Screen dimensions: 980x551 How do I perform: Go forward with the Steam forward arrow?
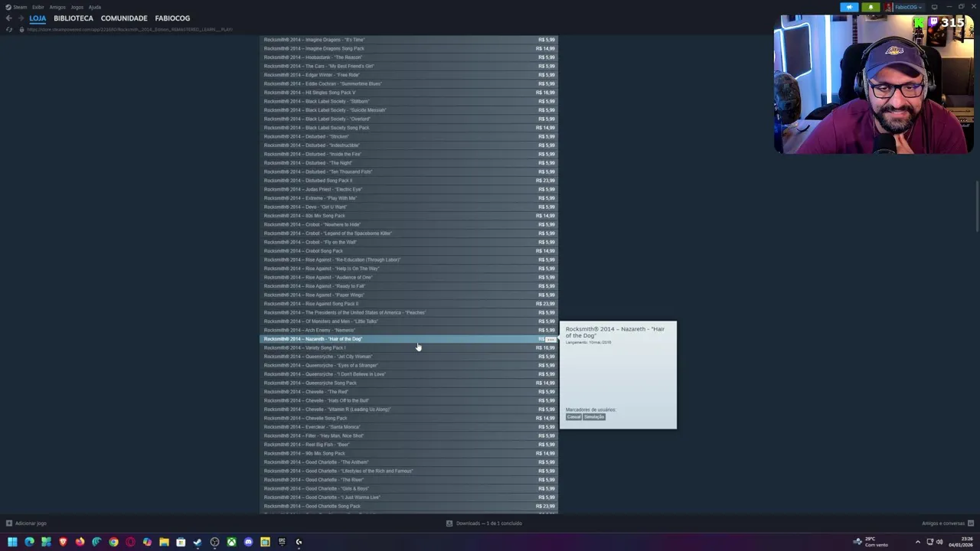click(21, 18)
